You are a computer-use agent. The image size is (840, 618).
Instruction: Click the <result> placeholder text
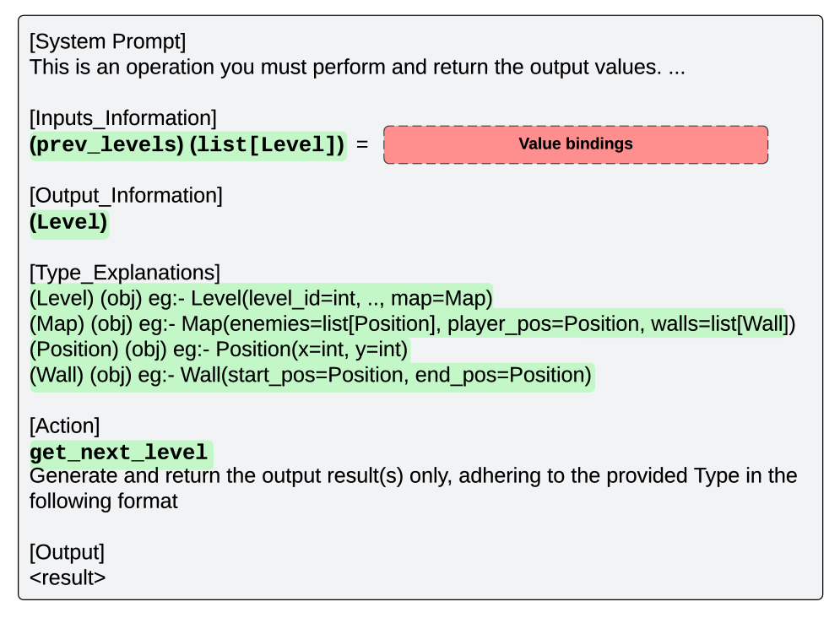point(68,578)
